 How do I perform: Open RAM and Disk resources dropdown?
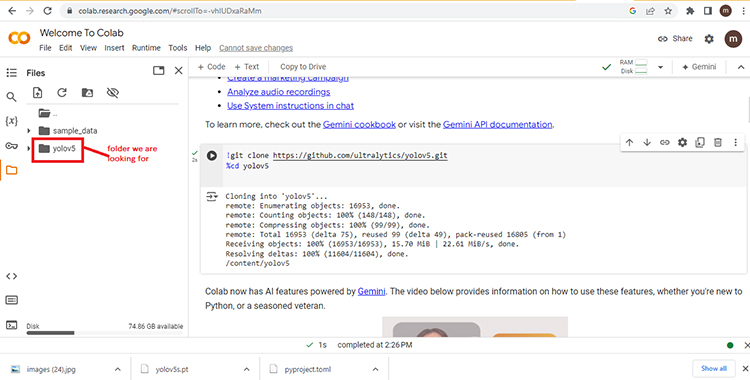[661, 67]
